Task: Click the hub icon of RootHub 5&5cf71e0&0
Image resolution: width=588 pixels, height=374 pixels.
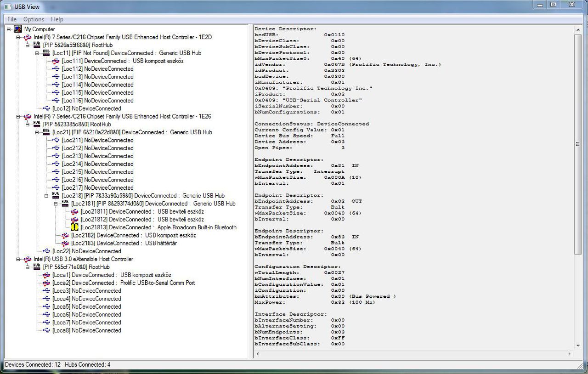Action: [x=37, y=267]
